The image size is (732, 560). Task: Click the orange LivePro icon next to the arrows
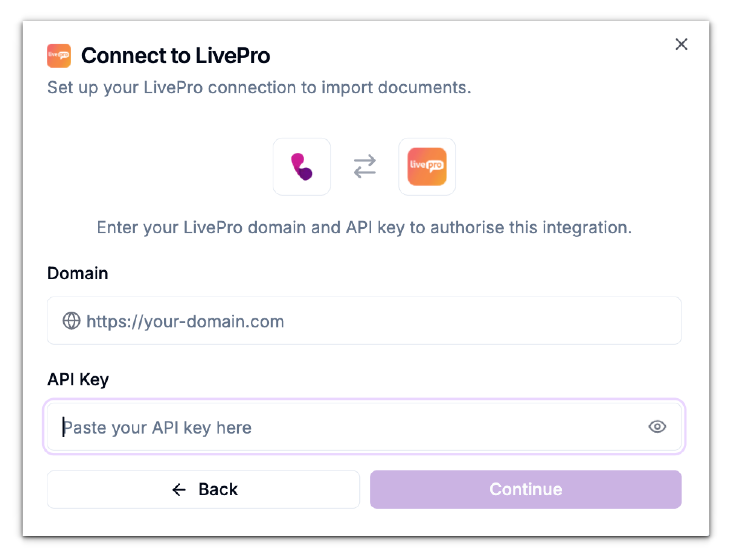coord(427,167)
